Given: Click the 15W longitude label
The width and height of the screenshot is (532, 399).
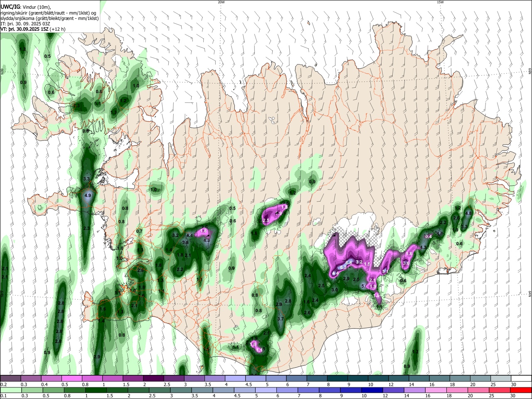Looking at the screenshot, I should click(x=440, y=2).
